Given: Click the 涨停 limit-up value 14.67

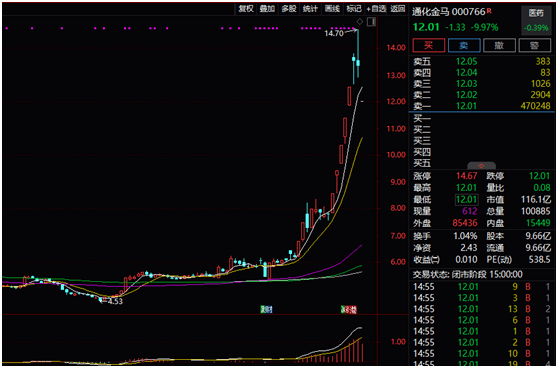Looking at the screenshot, I should point(467,176).
